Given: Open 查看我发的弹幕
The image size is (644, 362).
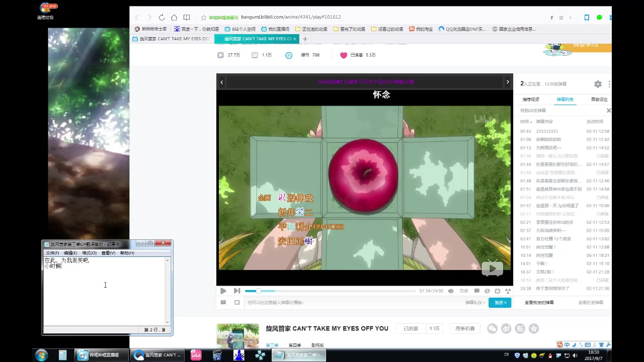Looking at the screenshot, I should click(x=539, y=303).
